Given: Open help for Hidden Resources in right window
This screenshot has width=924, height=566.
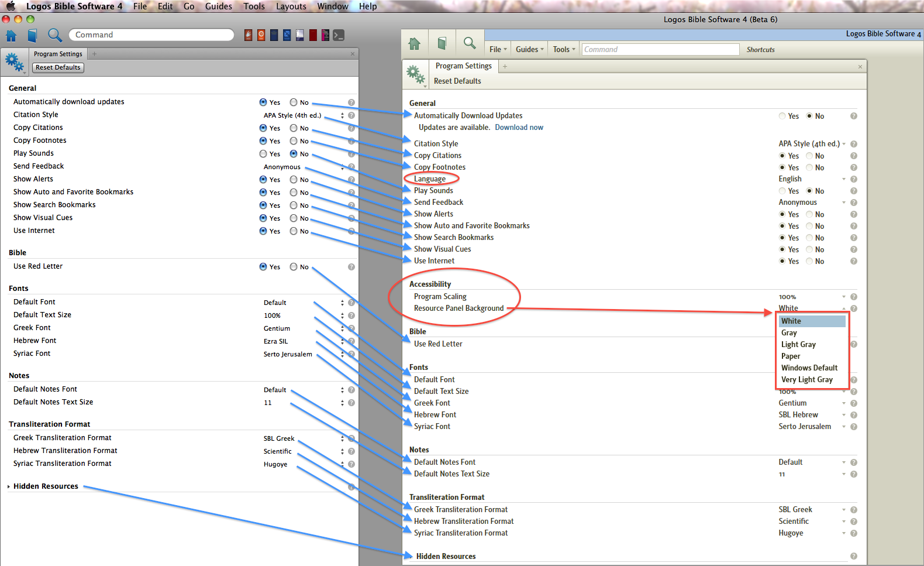Looking at the screenshot, I should 854,556.
